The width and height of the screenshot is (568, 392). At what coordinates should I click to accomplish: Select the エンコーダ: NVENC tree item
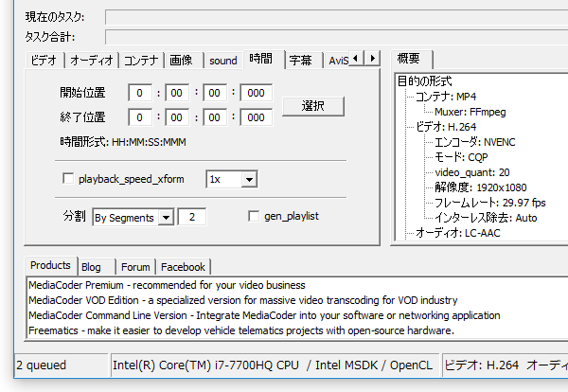point(474,142)
